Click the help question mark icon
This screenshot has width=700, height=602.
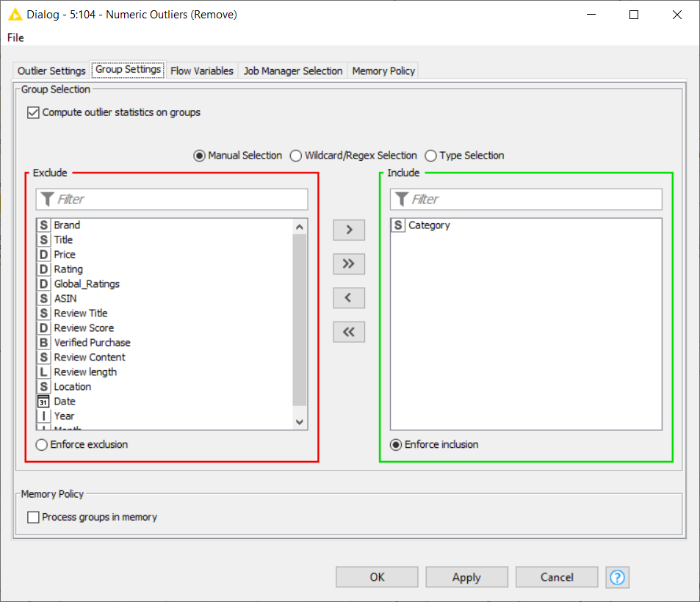[618, 577]
